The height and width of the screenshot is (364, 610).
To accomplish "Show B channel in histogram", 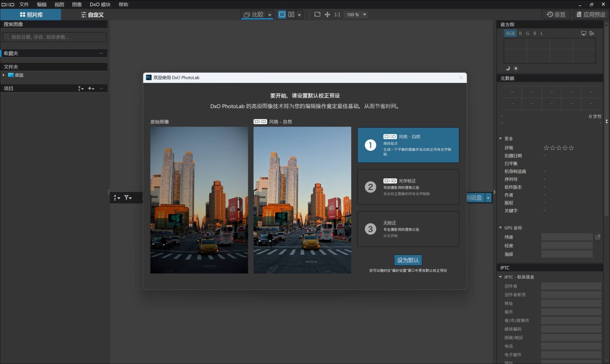I will [x=535, y=34].
